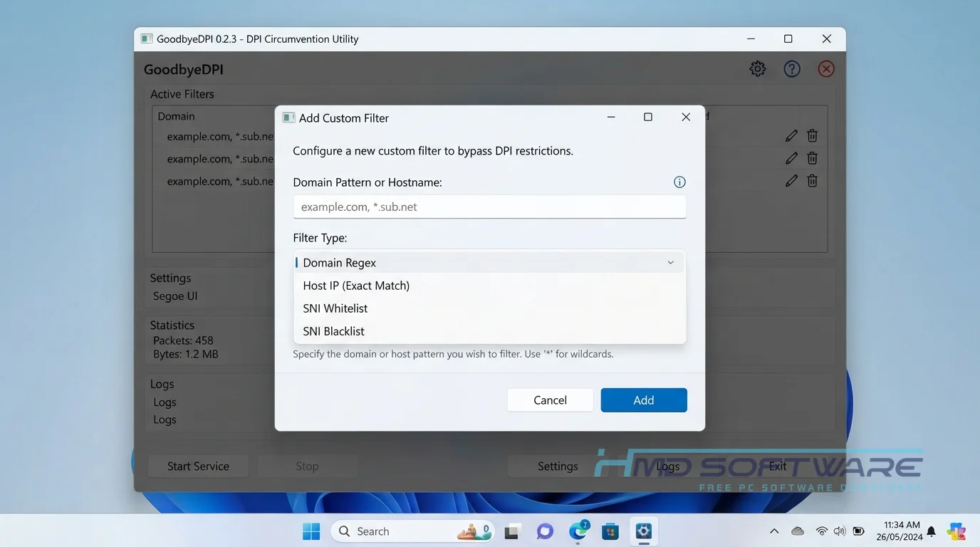The width and height of the screenshot is (980, 547).
Task: Close the Add Custom Filter dialog
Action: (x=686, y=118)
